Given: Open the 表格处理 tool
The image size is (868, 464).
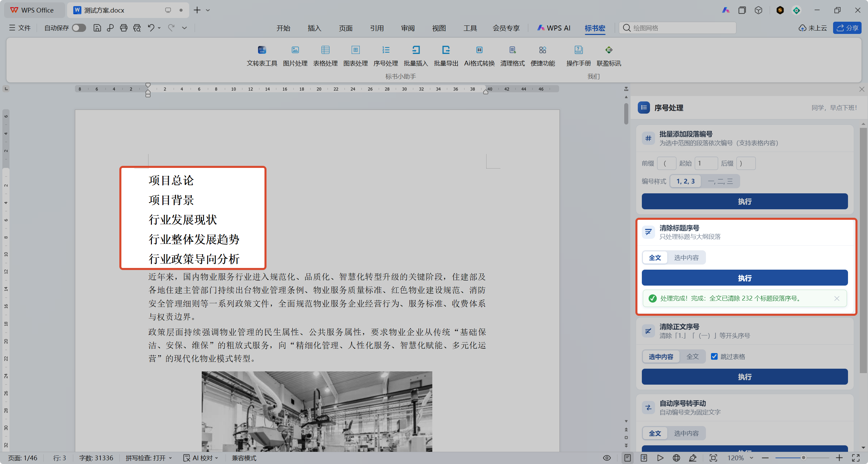Looking at the screenshot, I should pos(325,56).
